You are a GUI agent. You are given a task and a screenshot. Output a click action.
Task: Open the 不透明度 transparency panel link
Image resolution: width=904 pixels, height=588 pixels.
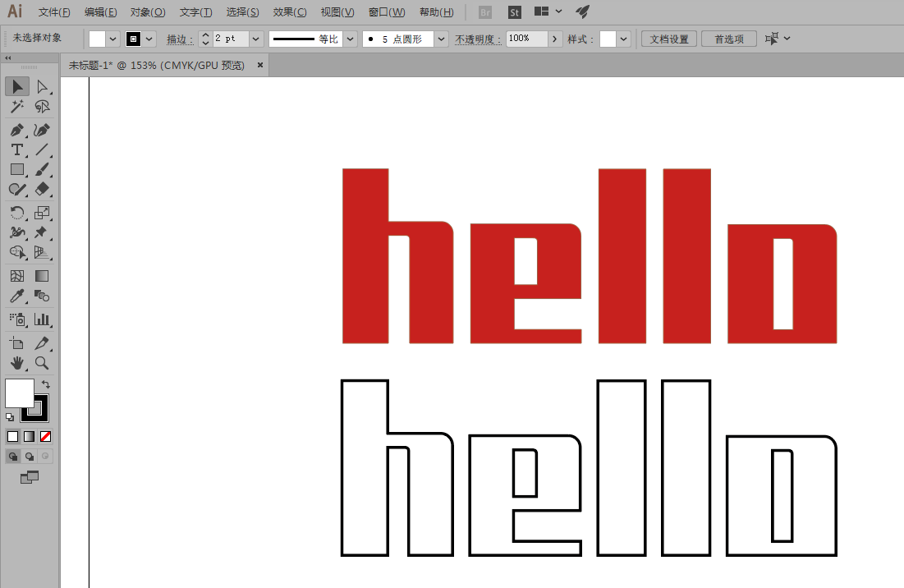click(478, 39)
